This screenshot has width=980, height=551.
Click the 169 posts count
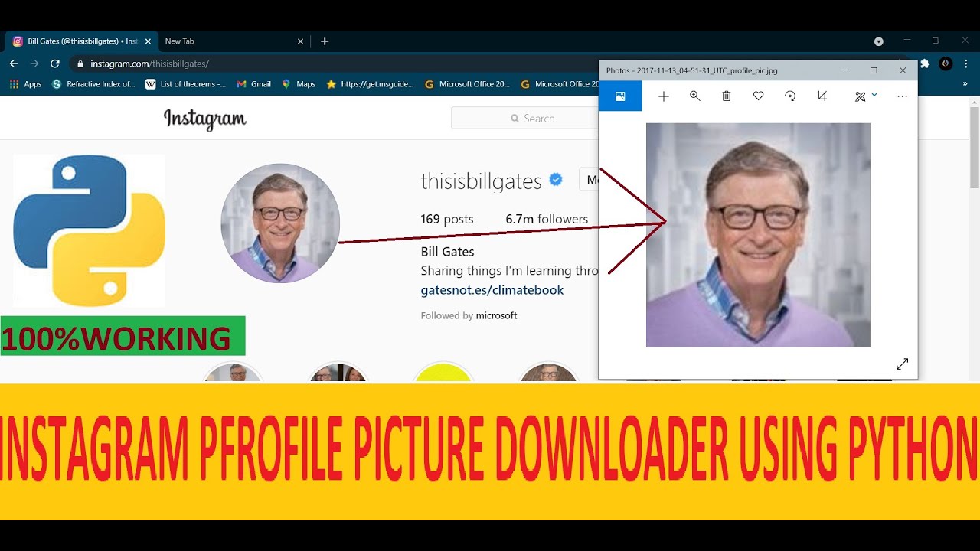[x=447, y=219]
